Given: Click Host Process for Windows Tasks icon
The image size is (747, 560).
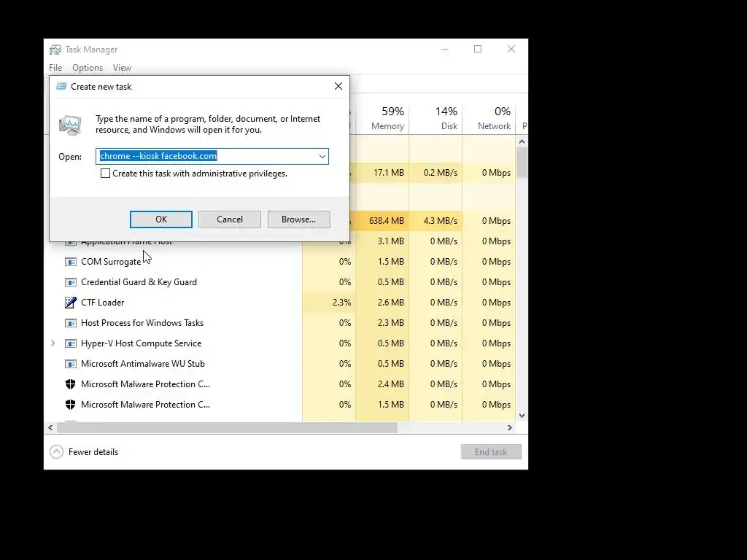Looking at the screenshot, I should tap(71, 323).
